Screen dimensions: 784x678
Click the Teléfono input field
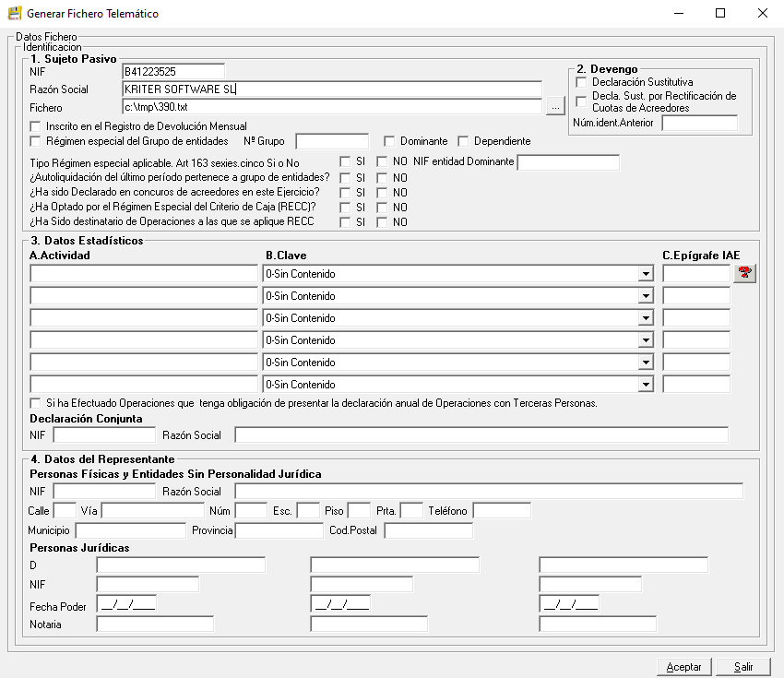[502, 510]
